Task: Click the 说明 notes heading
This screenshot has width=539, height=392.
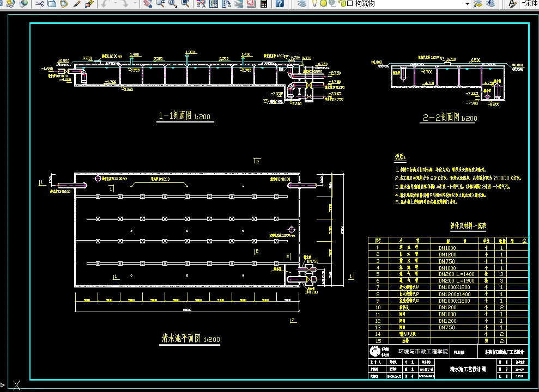Action: (401, 157)
